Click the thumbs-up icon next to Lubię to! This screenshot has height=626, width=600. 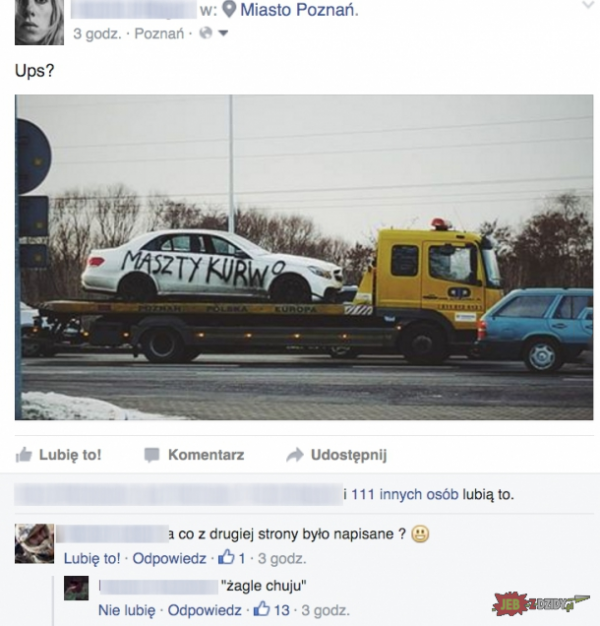(x=24, y=455)
